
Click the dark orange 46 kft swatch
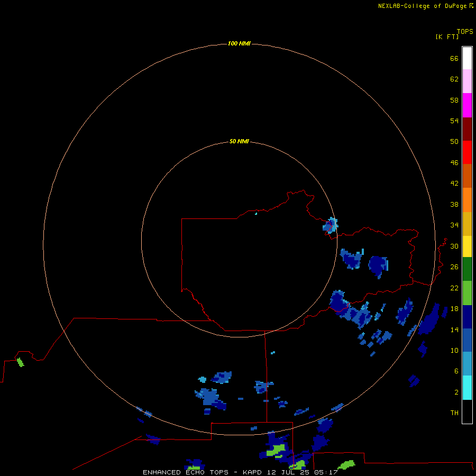click(467, 176)
